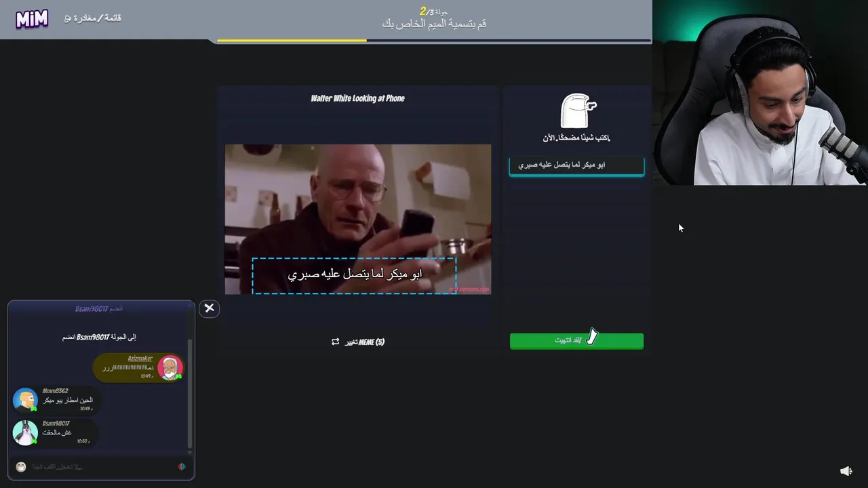The image size is (868, 488).
Task: Click the chat scrollbar
Action: click(190, 393)
